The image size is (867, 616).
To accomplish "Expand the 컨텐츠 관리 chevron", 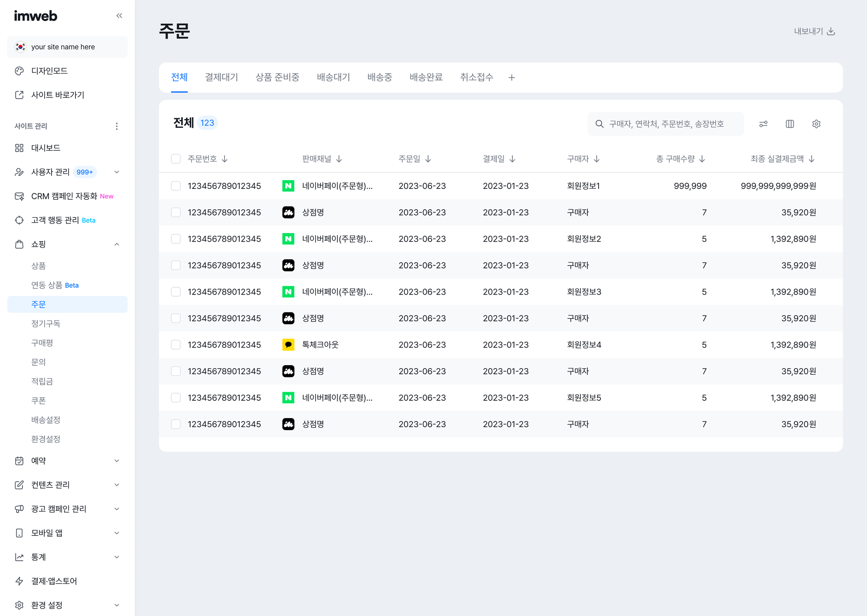I will (x=117, y=485).
